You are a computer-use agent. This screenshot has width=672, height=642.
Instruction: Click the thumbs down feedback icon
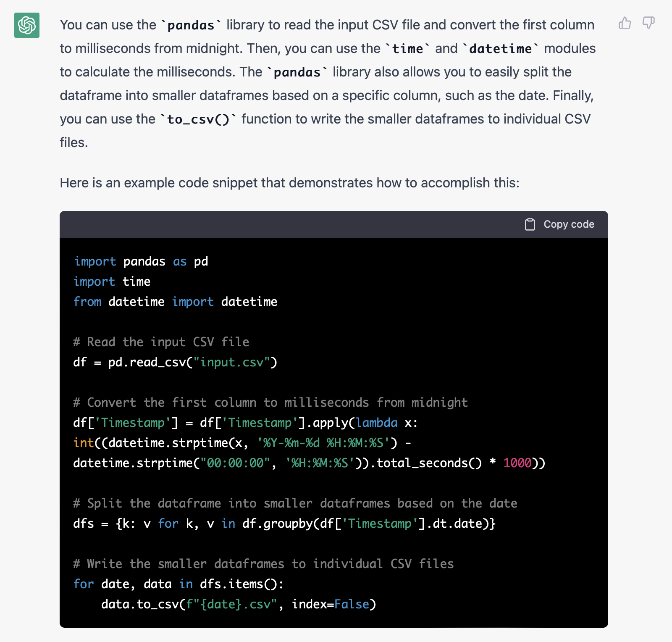(x=648, y=23)
